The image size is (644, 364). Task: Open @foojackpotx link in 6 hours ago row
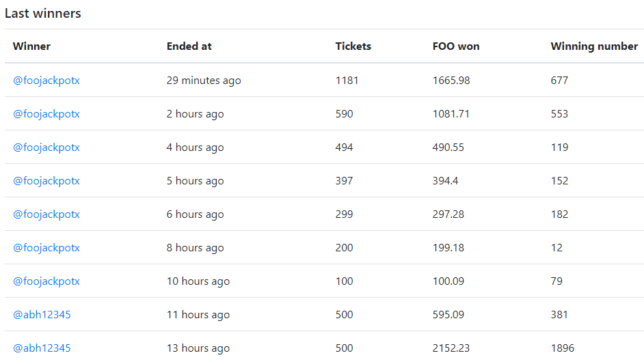pyautogui.click(x=46, y=214)
